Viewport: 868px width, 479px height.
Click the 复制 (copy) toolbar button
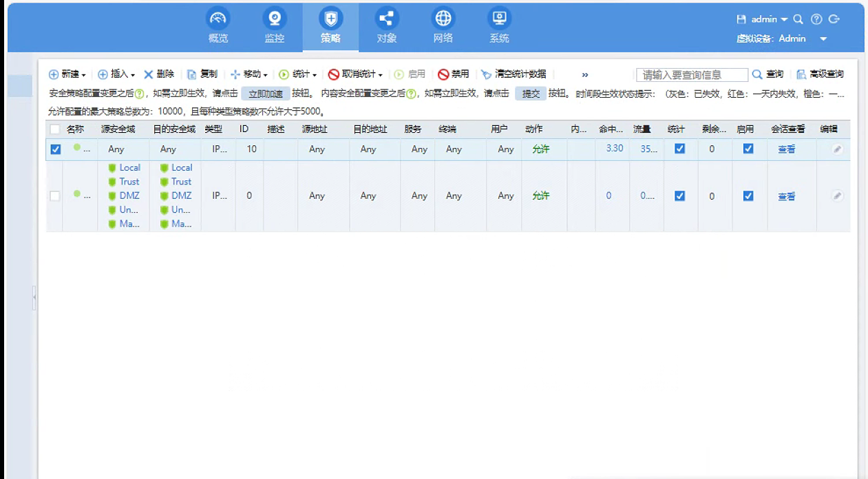tap(202, 74)
